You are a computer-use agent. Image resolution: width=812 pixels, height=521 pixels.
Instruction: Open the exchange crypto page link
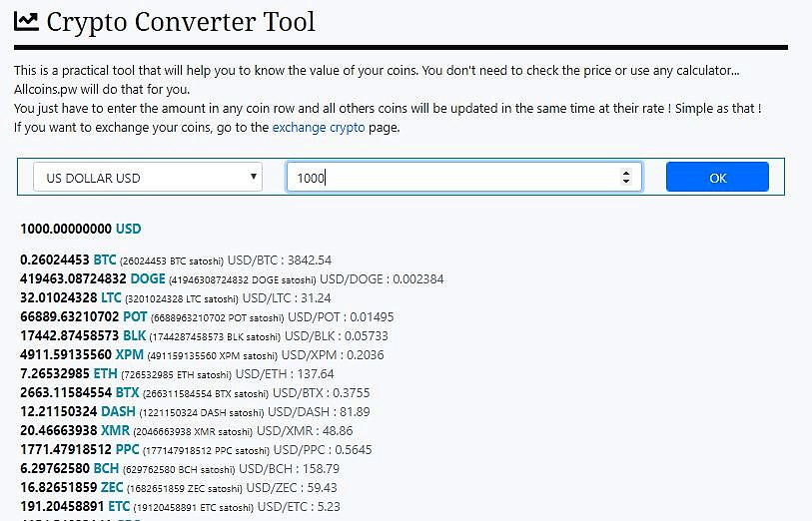(319, 128)
